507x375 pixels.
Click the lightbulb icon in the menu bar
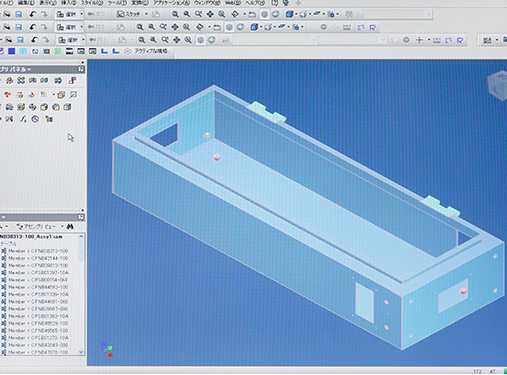tap(286, 3)
